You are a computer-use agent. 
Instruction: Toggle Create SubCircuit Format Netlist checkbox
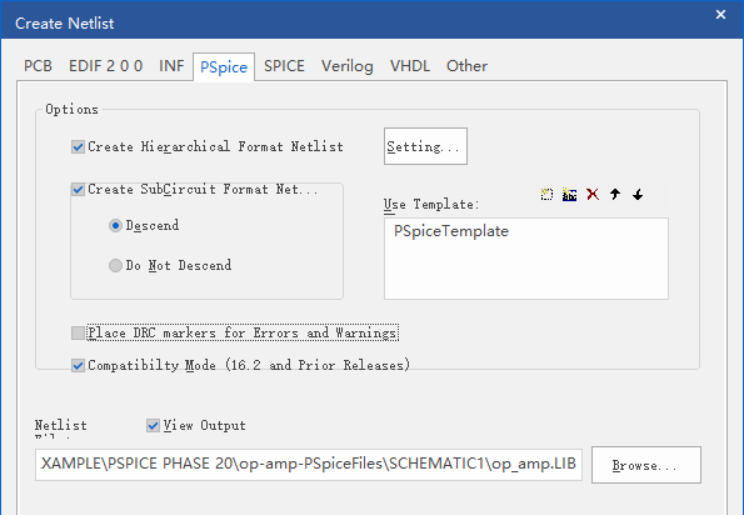(x=78, y=190)
